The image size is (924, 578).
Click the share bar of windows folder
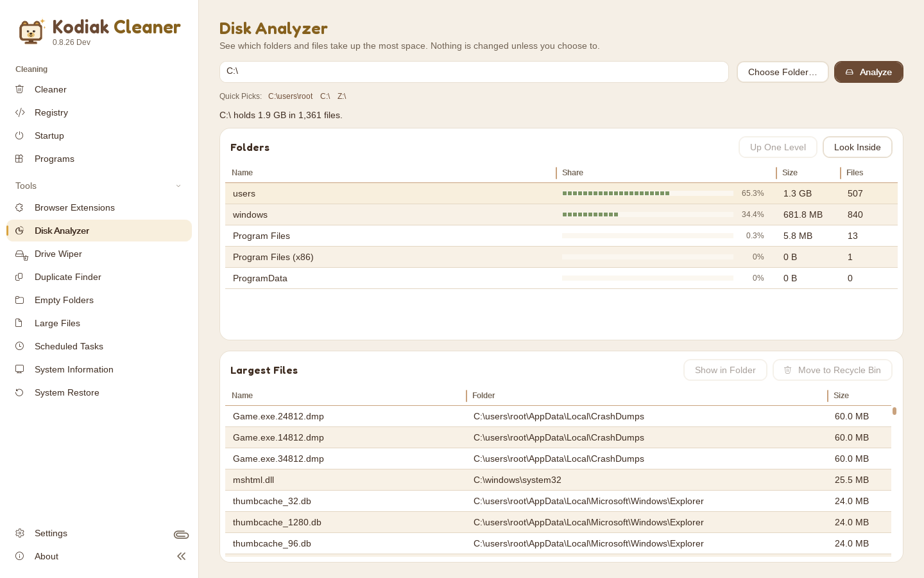coord(647,215)
